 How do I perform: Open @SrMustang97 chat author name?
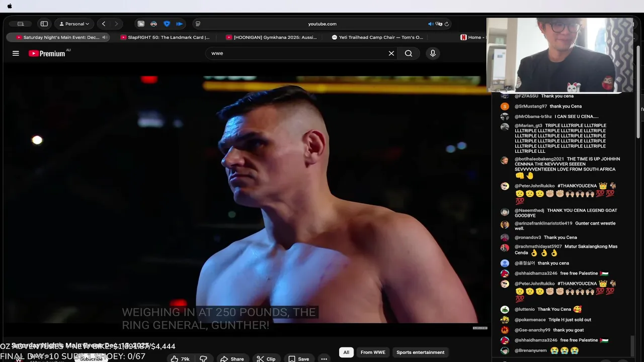pos(531,106)
